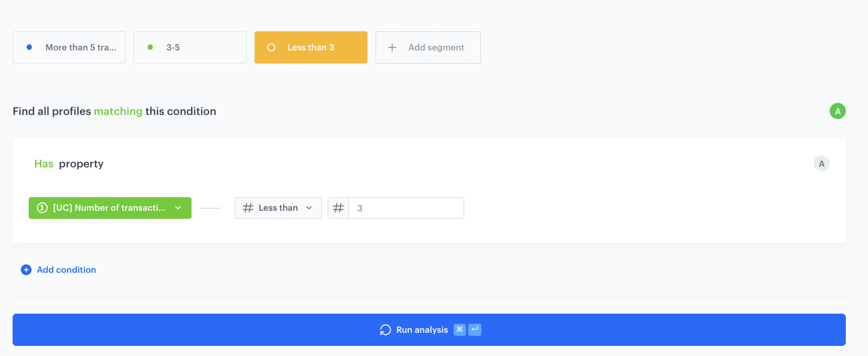Click the green dot on 3-5 segment
This screenshot has width=868, height=356.
tap(150, 47)
